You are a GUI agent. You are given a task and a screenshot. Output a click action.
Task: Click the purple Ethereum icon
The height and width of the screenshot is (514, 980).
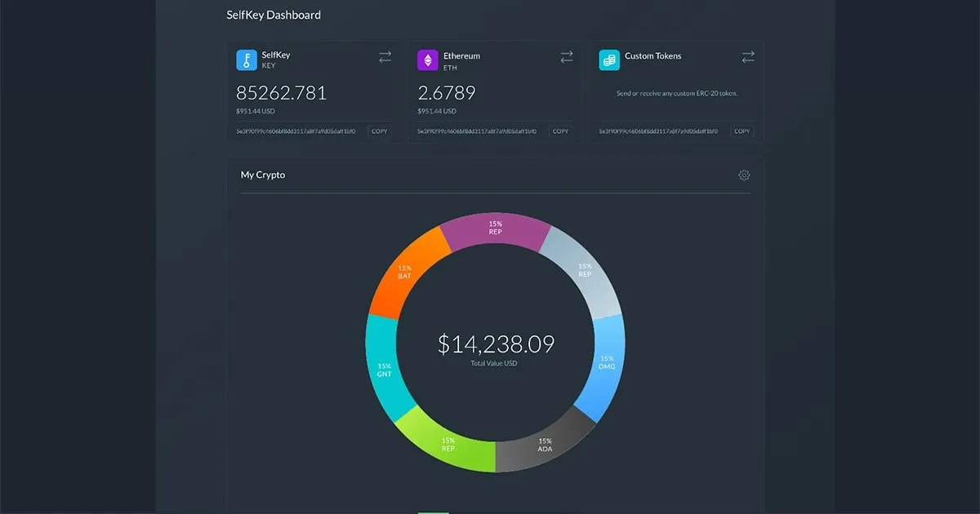click(428, 60)
